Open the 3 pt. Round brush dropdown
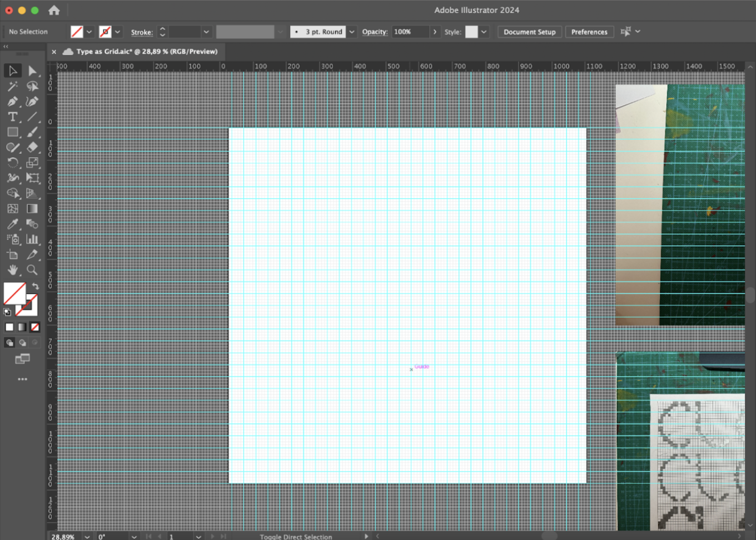 (351, 32)
